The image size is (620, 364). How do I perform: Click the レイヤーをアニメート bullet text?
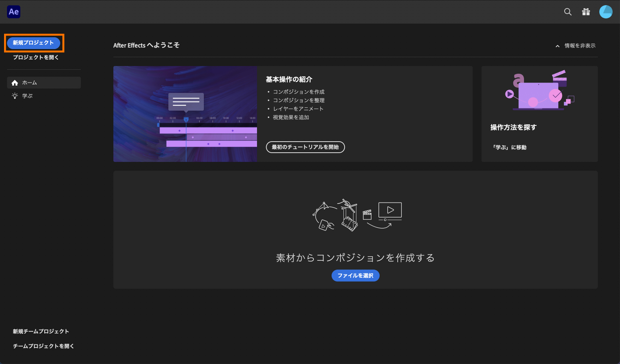point(298,109)
